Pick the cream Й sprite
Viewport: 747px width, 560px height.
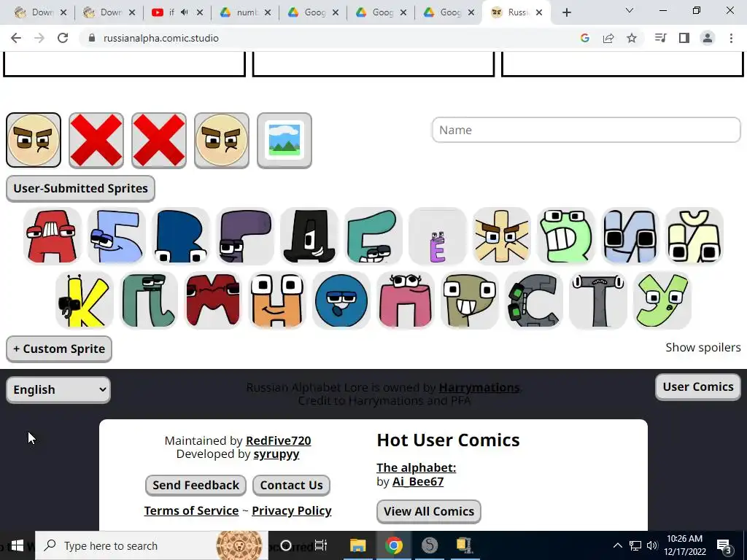coord(694,236)
